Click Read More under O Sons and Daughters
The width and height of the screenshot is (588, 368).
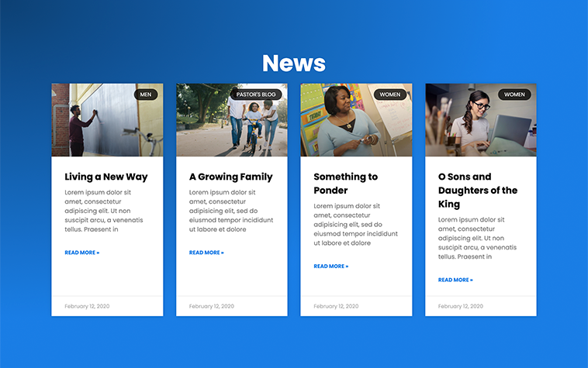(455, 280)
